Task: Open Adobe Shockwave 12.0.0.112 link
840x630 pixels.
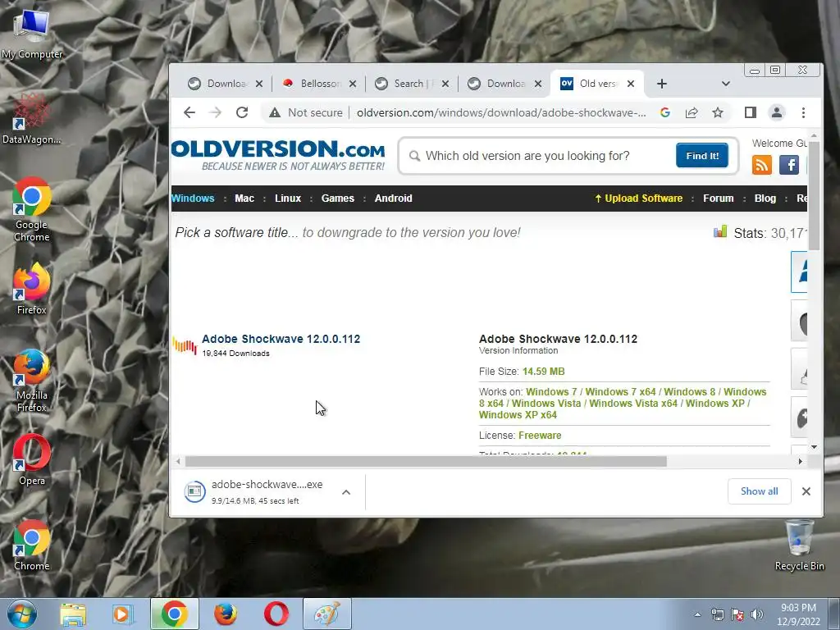Action: (281, 339)
